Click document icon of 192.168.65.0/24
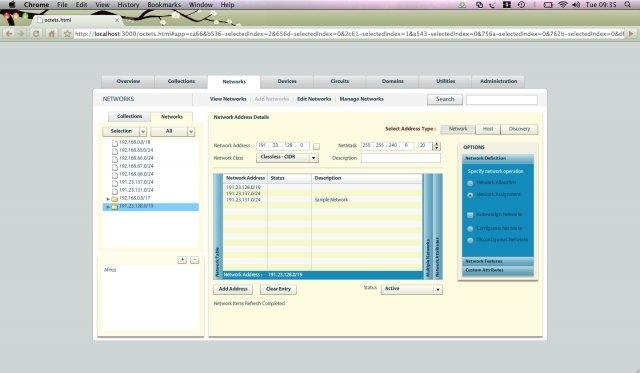This screenshot has height=373, width=640. pyautogui.click(x=115, y=151)
